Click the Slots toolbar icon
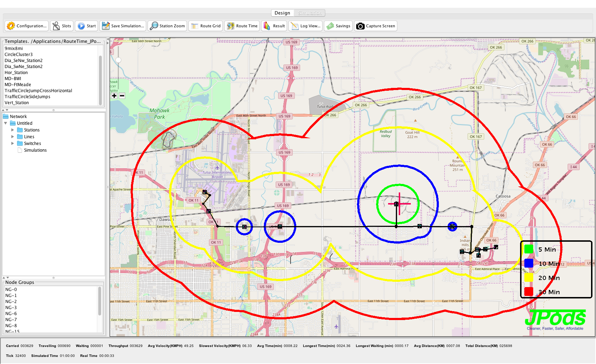Viewport: 596px width, 364px height. coord(62,26)
